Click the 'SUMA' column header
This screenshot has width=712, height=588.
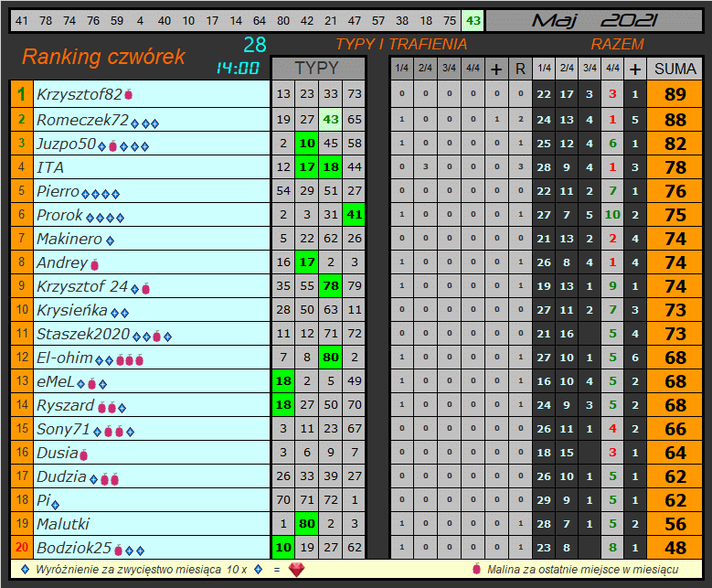[x=675, y=69]
